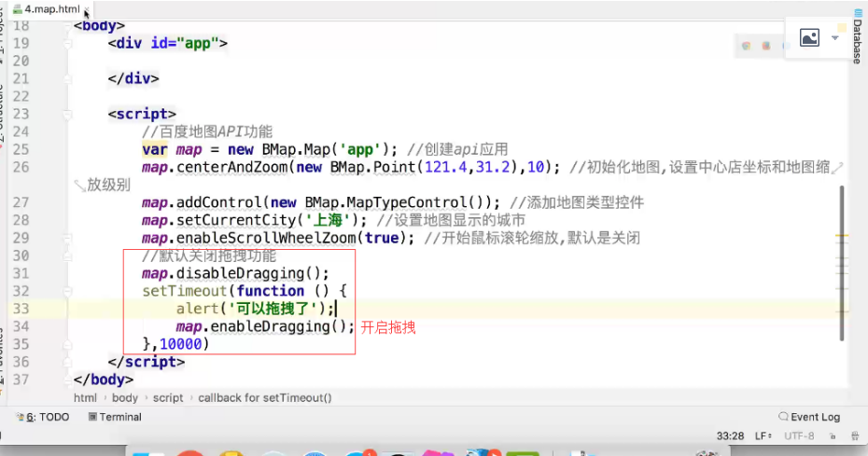The image size is (868, 456).
Task: Click the editor vertical scrollbar thumb
Action: pyautogui.click(x=842, y=263)
